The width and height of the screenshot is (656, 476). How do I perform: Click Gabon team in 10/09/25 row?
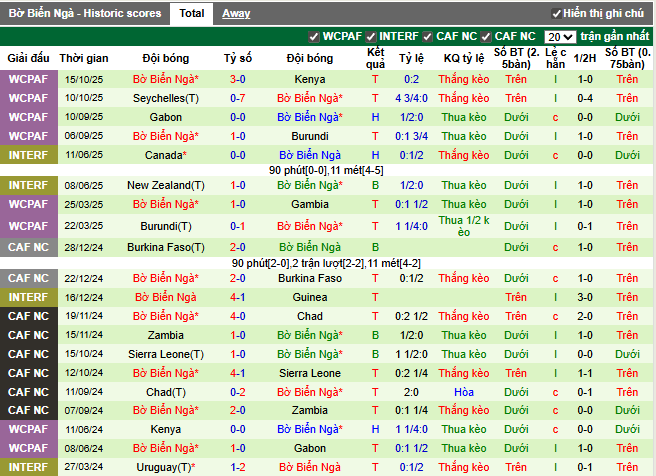[166, 117]
